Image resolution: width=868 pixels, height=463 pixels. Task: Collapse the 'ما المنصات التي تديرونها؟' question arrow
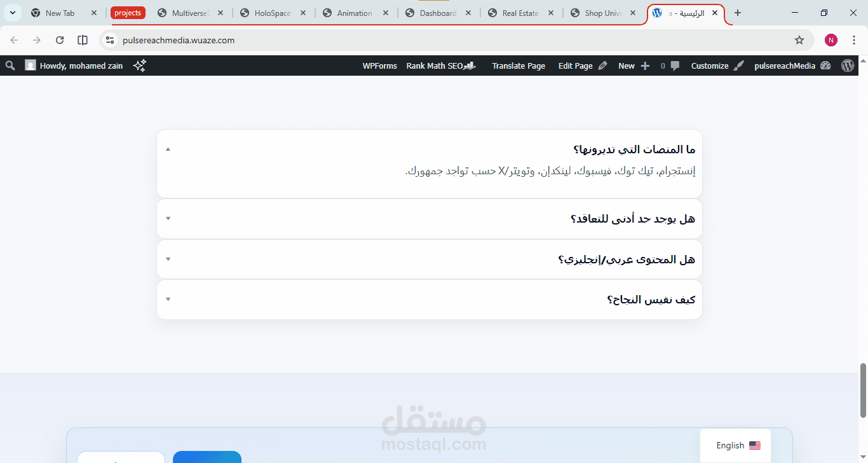(x=168, y=149)
